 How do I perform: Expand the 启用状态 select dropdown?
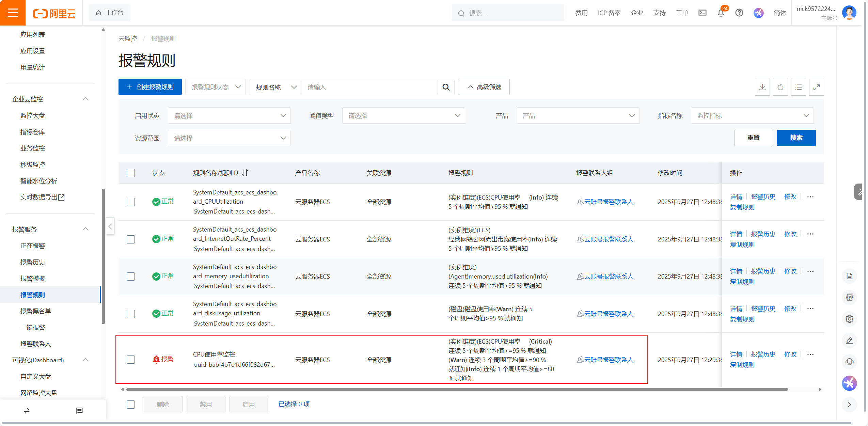pyautogui.click(x=229, y=116)
